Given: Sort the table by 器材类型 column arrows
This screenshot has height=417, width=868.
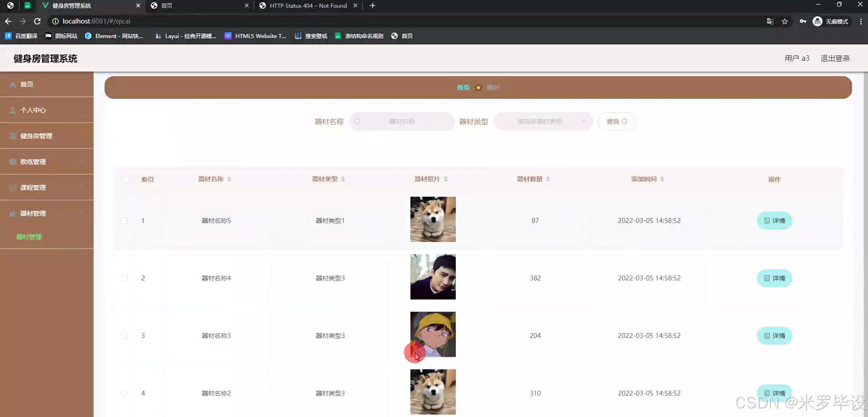Looking at the screenshot, I should (x=343, y=179).
